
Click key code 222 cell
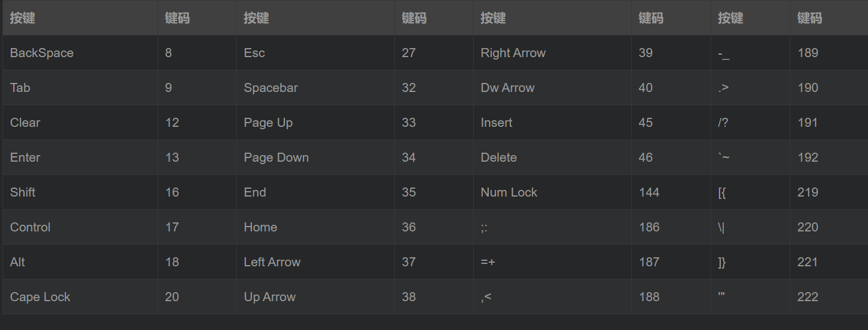tap(807, 297)
